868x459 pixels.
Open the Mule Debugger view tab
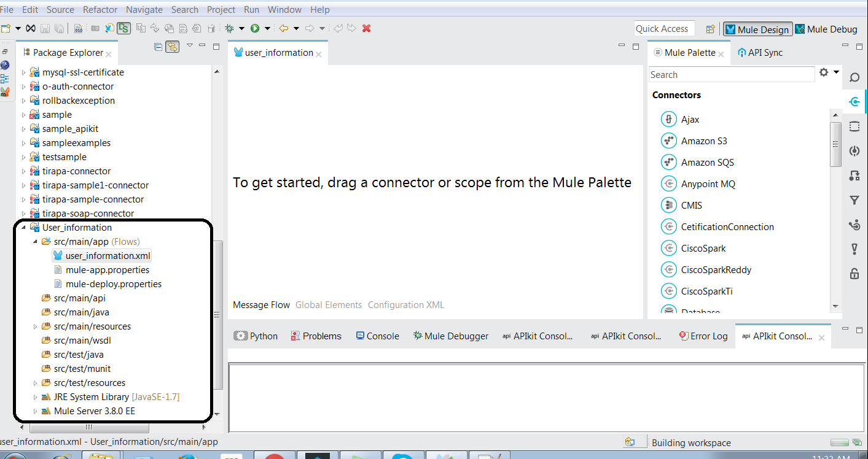[x=451, y=336]
